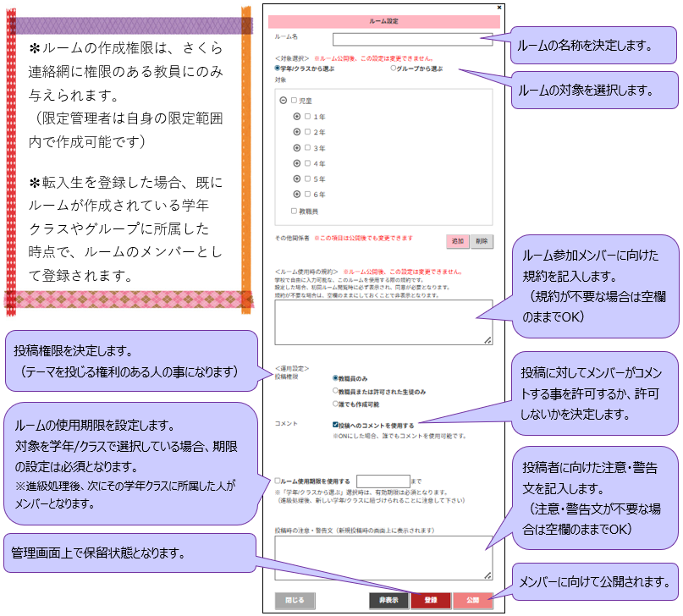The height and width of the screenshot is (616, 683).
Task: Close the ルーム設定 dialog with the X
Action: [x=498, y=7]
